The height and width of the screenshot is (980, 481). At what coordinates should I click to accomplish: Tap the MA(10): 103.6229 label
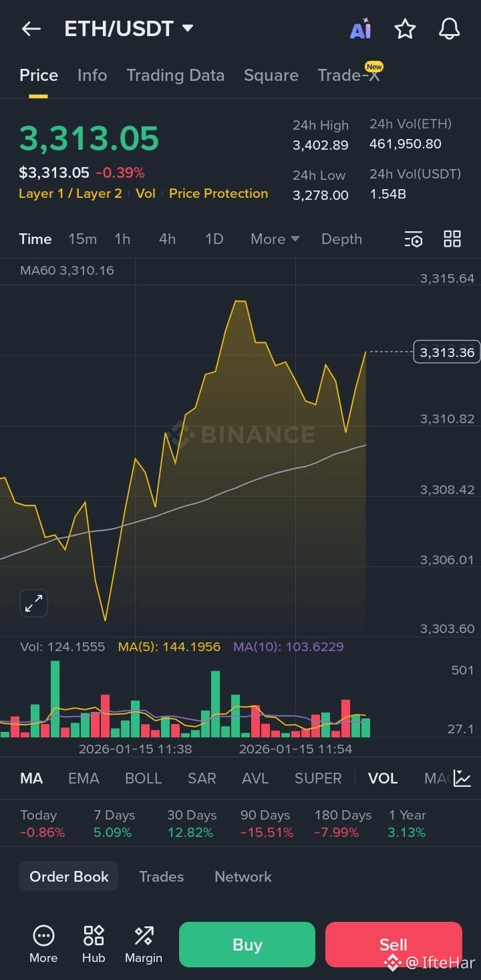289,646
